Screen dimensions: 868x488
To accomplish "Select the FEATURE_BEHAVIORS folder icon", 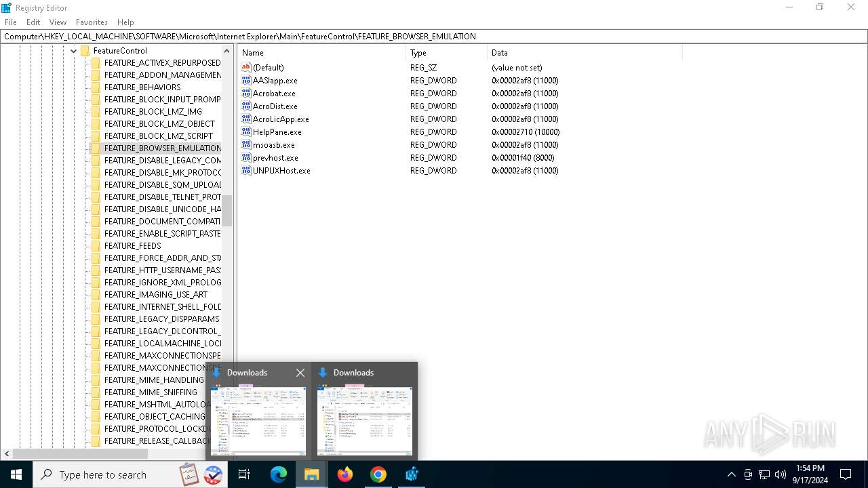I will coord(96,87).
